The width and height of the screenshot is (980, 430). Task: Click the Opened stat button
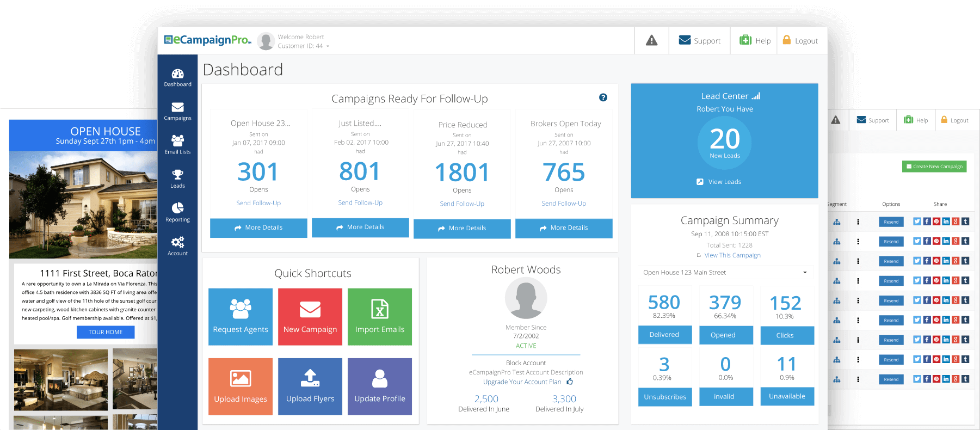pyautogui.click(x=725, y=335)
